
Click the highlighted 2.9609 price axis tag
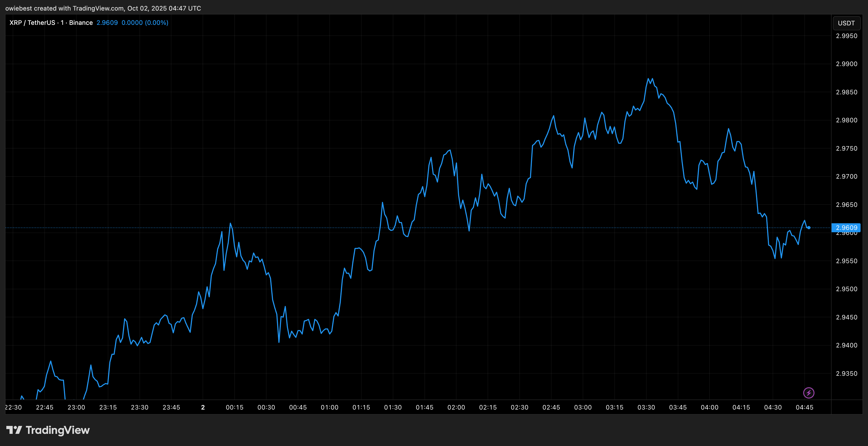[846, 227]
